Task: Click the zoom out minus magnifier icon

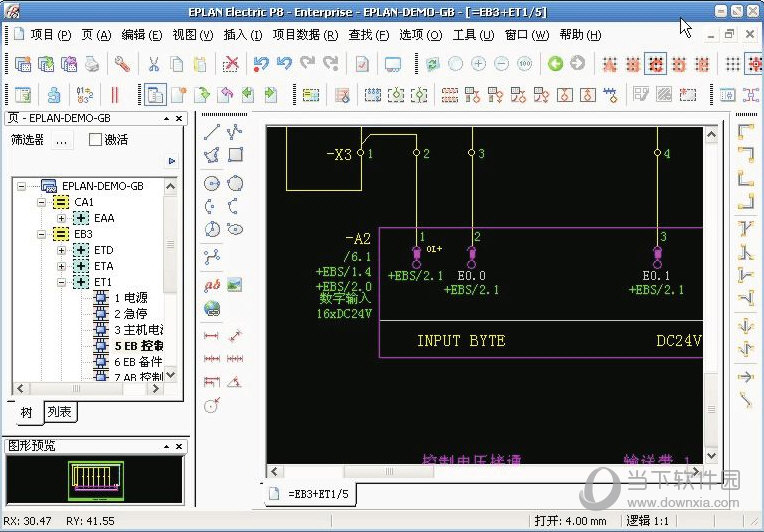Action: coord(501,64)
